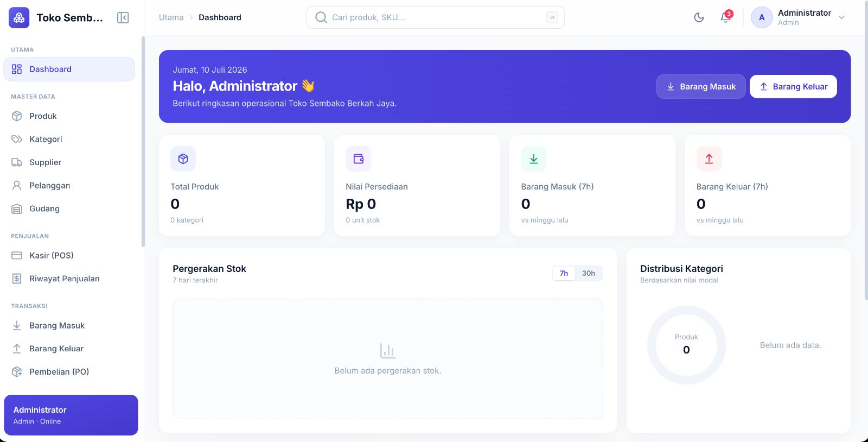Click the Pembelian (PO) package icon
The image size is (868, 442).
point(17,371)
